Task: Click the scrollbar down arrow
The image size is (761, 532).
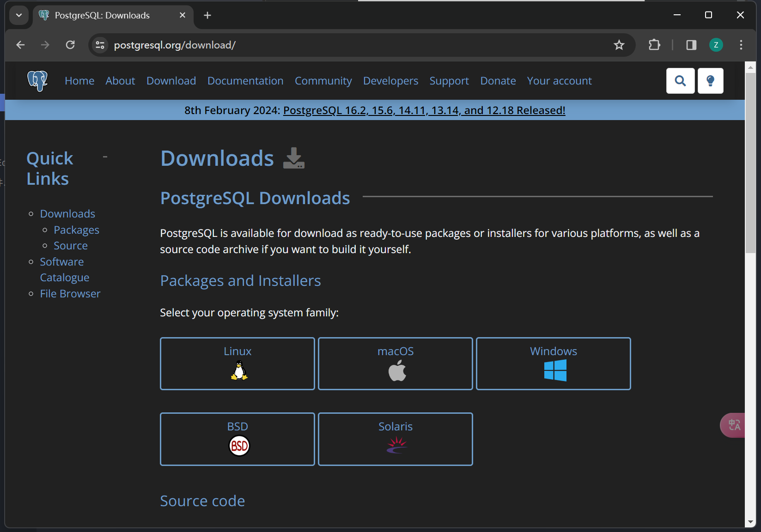Action: [x=750, y=522]
